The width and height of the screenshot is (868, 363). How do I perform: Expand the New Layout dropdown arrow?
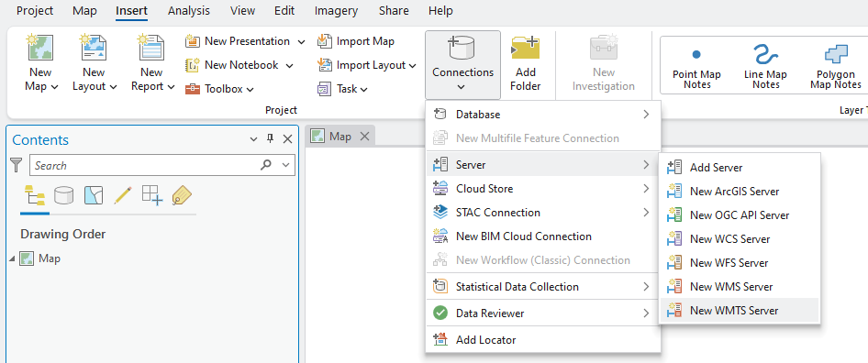click(x=113, y=87)
